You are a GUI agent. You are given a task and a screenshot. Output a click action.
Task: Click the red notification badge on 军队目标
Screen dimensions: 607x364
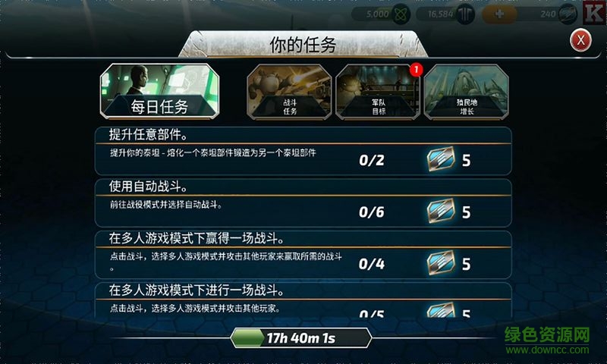coord(416,70)
